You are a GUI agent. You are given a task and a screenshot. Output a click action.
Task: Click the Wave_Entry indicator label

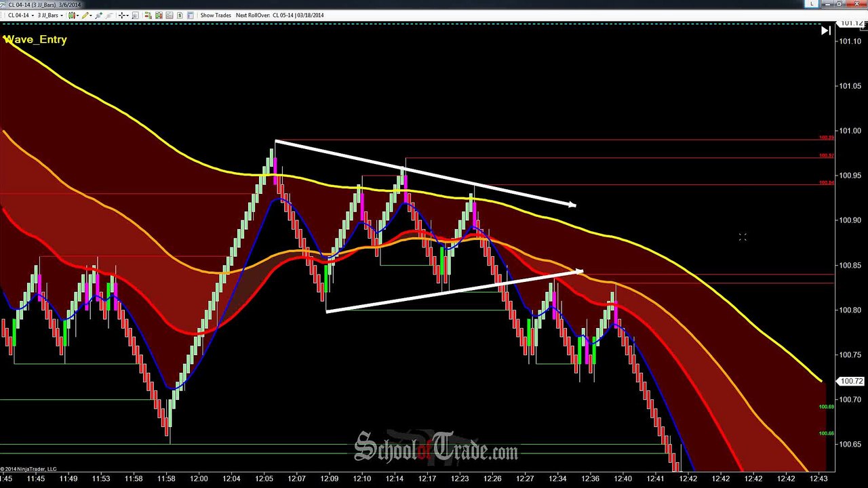(35, 39)
